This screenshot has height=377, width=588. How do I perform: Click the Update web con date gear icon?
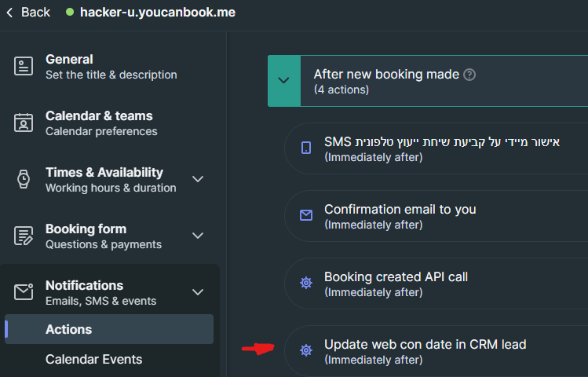tap(306, 350)
